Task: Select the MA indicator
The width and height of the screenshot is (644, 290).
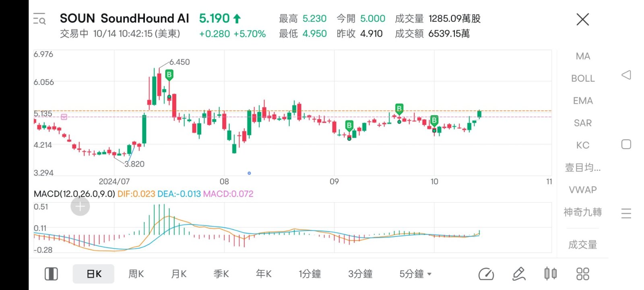Action: pos(583,56)
